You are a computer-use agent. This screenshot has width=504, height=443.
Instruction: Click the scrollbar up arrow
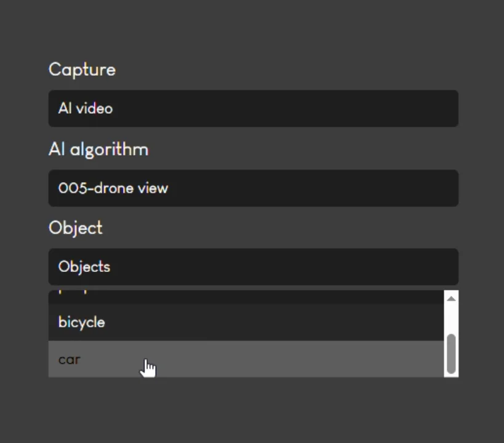click(x=451, y=297)
